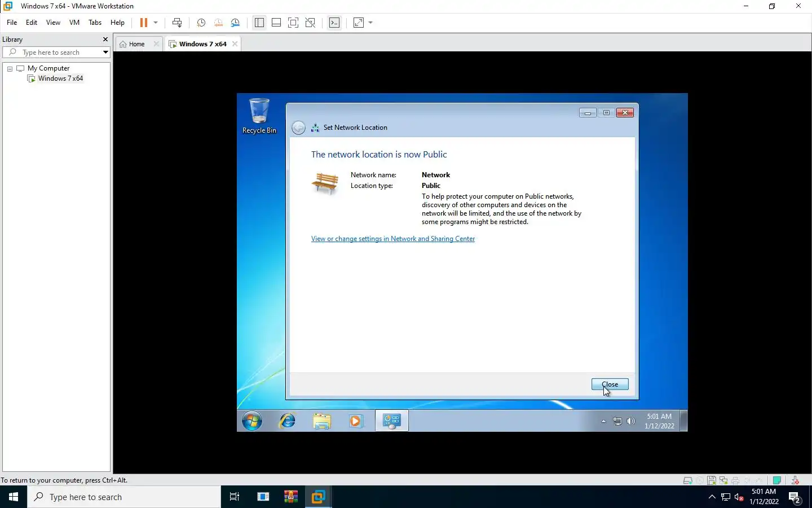The image size is (812, 508).
Task: Take a snapshot of the virtual machine
Action: pos(201,23)
